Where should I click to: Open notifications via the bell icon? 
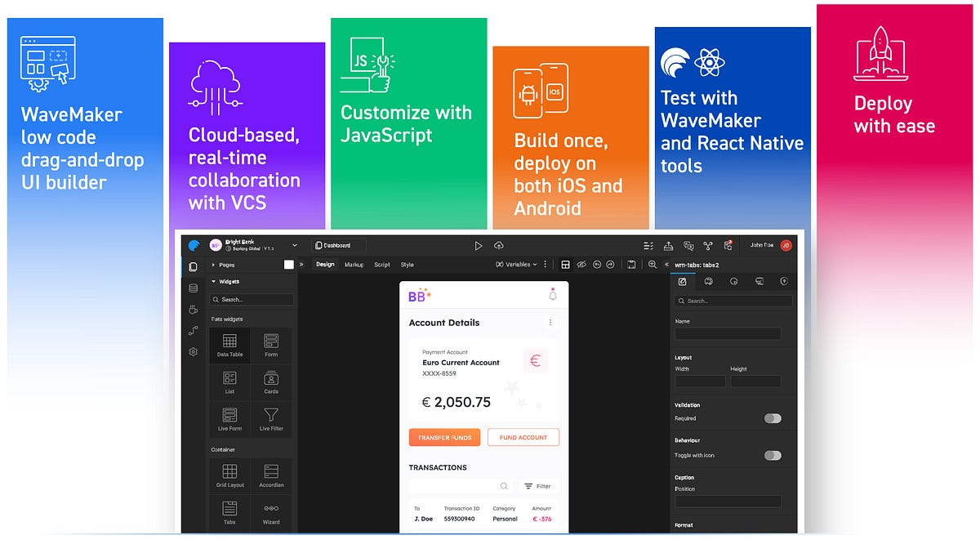click(x=553, y=296)
